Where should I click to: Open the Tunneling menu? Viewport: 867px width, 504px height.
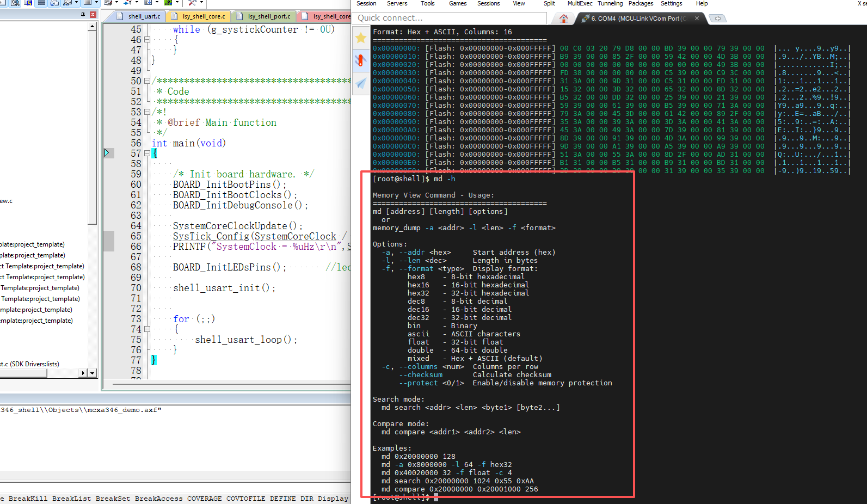point(610,3)
